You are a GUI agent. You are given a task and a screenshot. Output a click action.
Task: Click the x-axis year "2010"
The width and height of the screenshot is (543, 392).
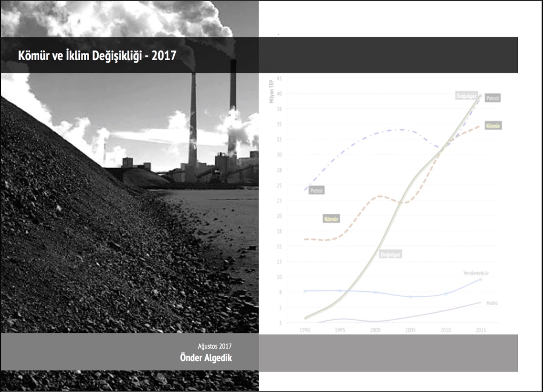[x=446, y=330]
